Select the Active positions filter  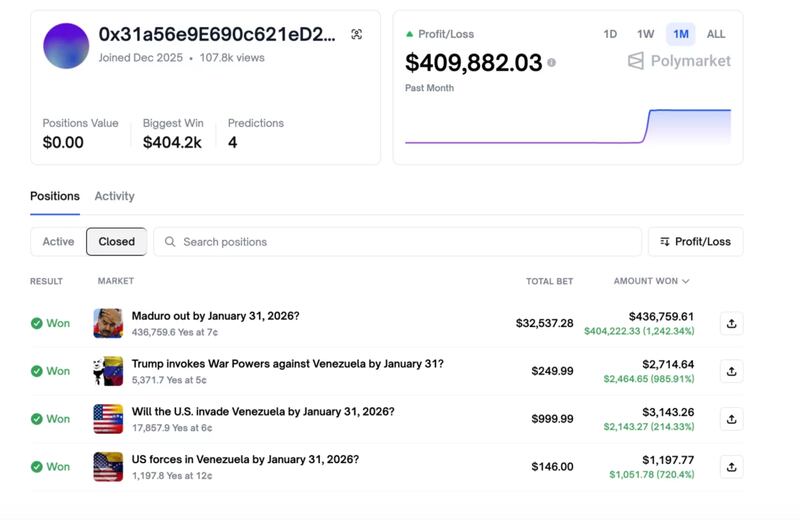tap(58, 242)
